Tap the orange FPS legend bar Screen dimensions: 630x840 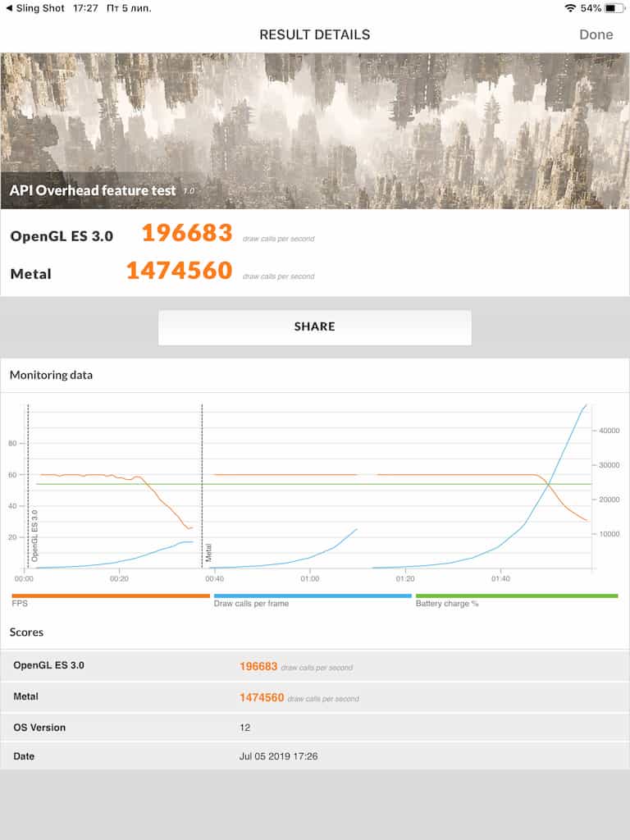click(111, 596)
